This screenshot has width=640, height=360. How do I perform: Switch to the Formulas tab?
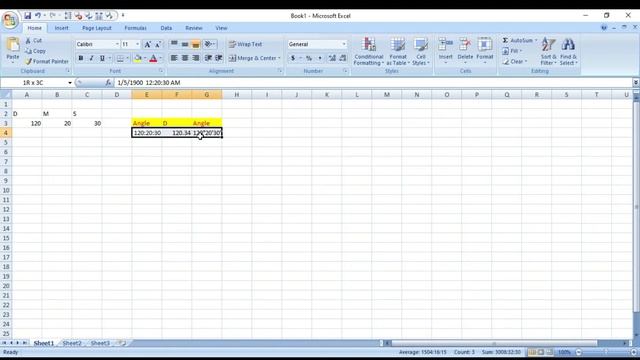pyautogui.click(x=136, y=28)
